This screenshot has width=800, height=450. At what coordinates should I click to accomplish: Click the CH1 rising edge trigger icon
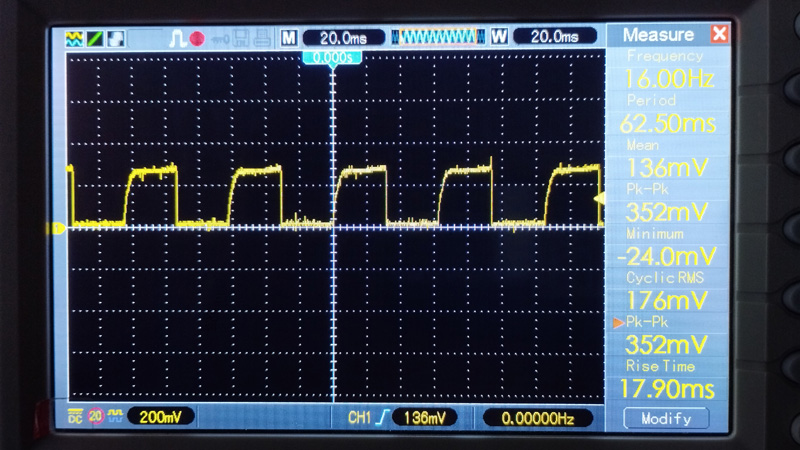(x=381, y=416)
